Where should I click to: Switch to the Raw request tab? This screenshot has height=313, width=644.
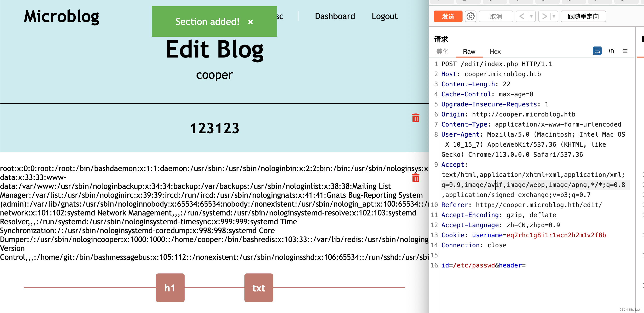(469, 52)
